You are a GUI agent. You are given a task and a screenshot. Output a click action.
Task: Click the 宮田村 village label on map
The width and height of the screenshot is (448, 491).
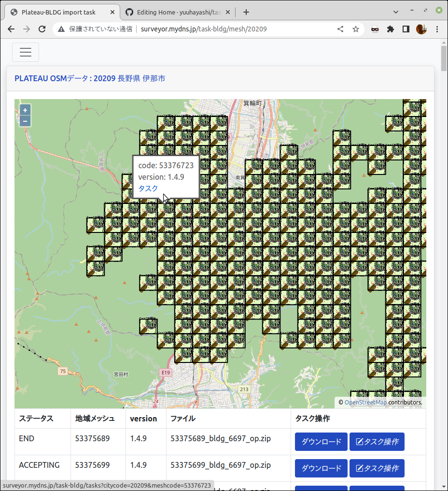121,374
